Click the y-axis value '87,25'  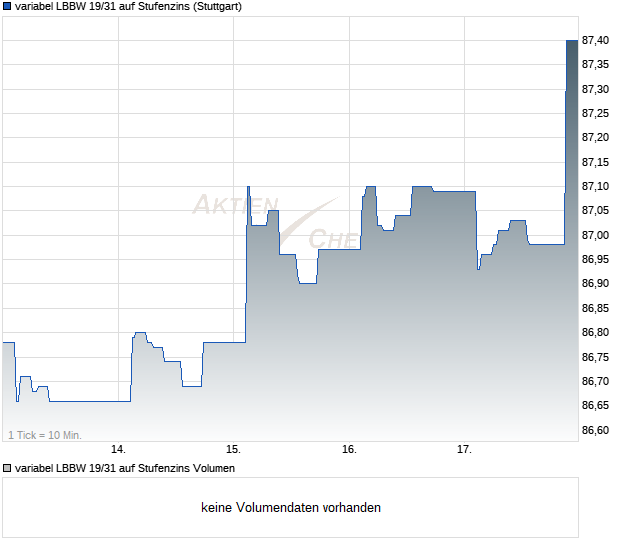tap(595, 113)
